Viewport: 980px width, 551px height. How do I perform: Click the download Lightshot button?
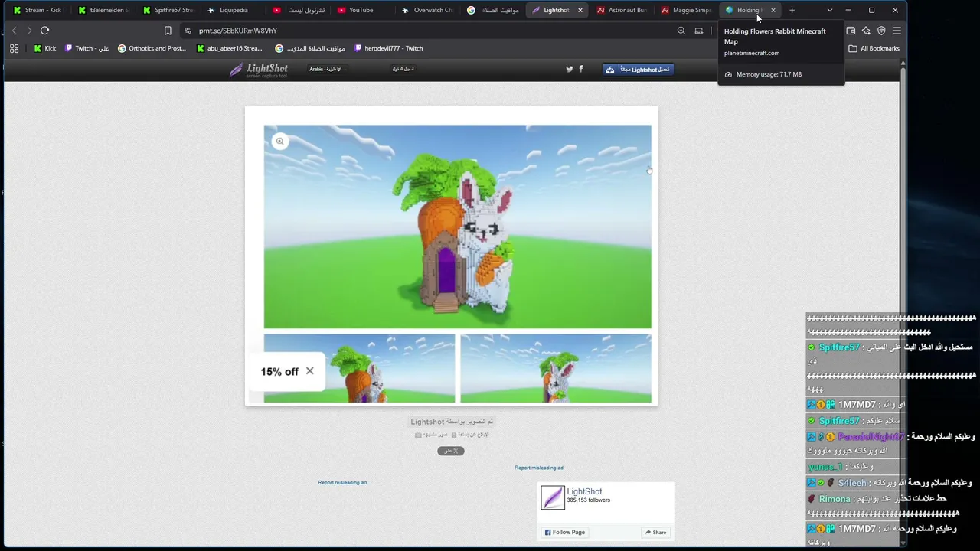pyautogui.click(x=638, y=70)
